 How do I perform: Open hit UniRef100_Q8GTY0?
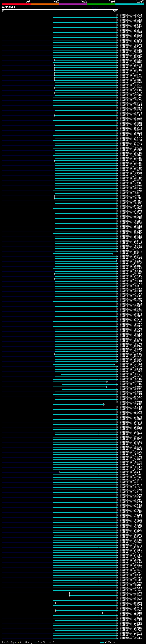coord(131,30)
